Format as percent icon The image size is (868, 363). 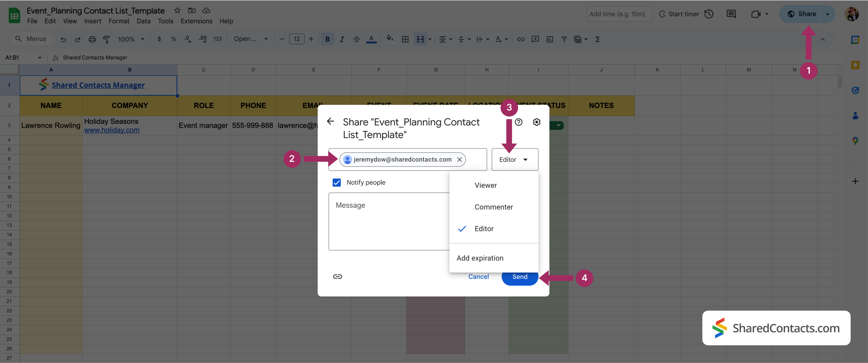pos(174,39)
